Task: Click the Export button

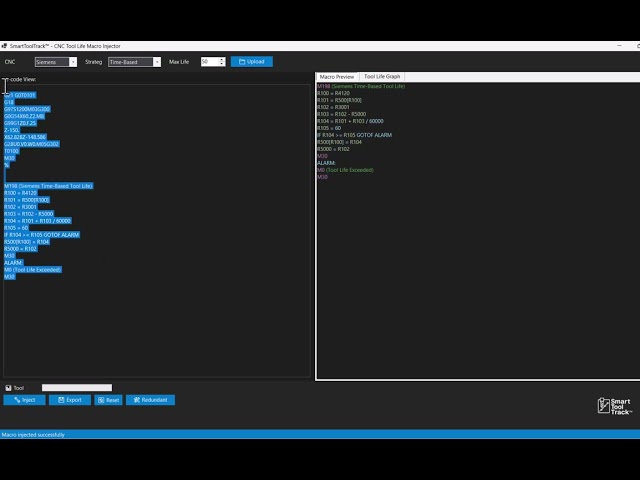Action: pos(70,400)
